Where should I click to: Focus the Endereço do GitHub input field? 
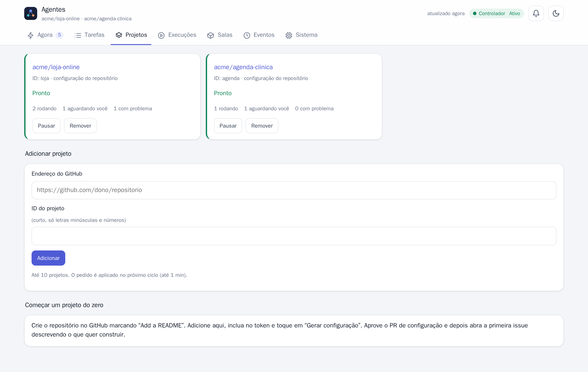[294, 190]
